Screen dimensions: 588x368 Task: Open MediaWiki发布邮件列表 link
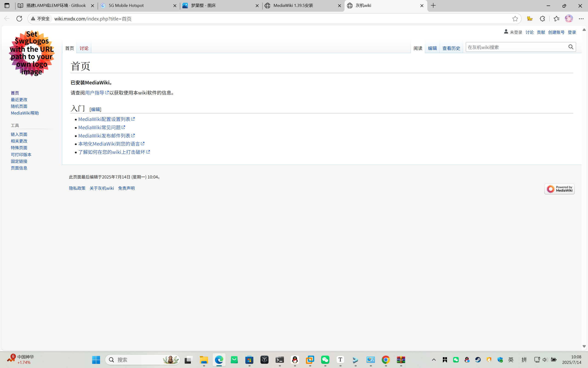point(106,135)
